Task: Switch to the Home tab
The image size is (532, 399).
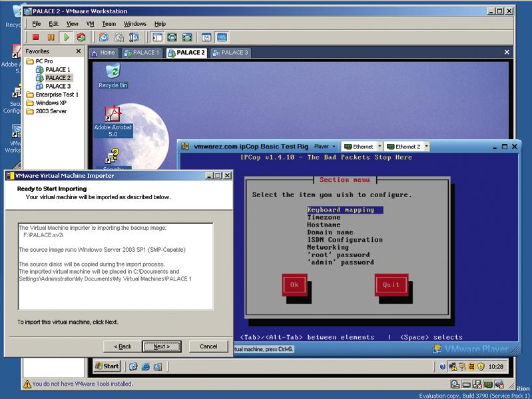Action: (x=103, y=53)
